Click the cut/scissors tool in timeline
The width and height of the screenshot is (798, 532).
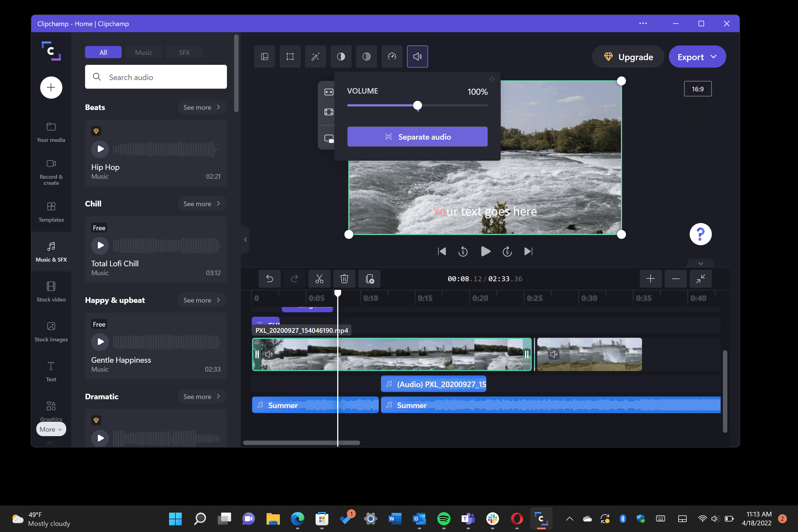tap(319, 278)
